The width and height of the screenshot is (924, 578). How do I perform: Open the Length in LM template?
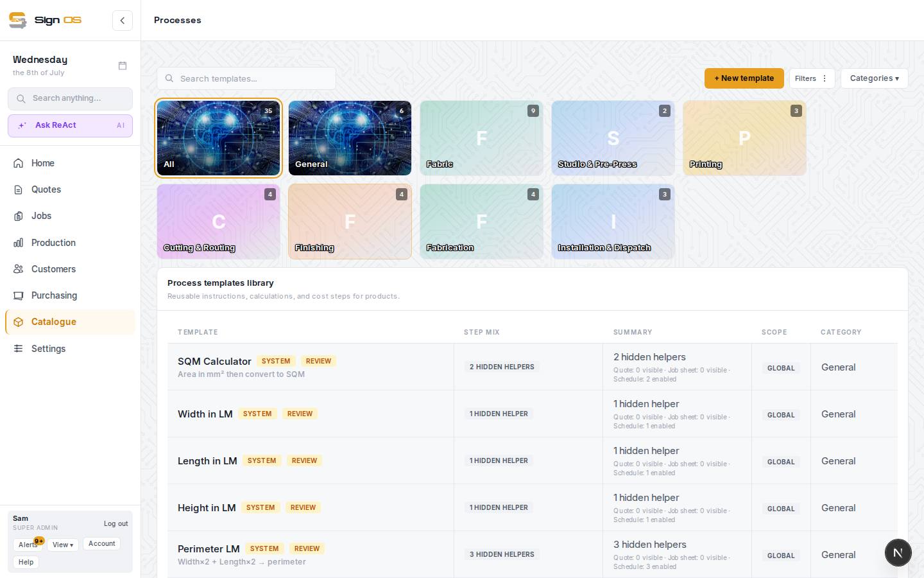click(207, 461)
